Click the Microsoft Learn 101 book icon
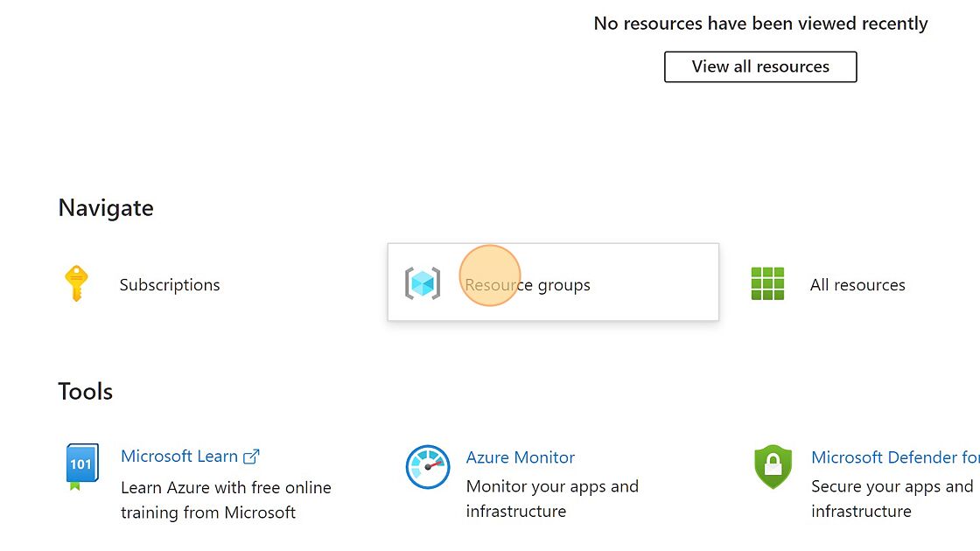The width and height of the screenshot is (980, 551). (82, 466)
